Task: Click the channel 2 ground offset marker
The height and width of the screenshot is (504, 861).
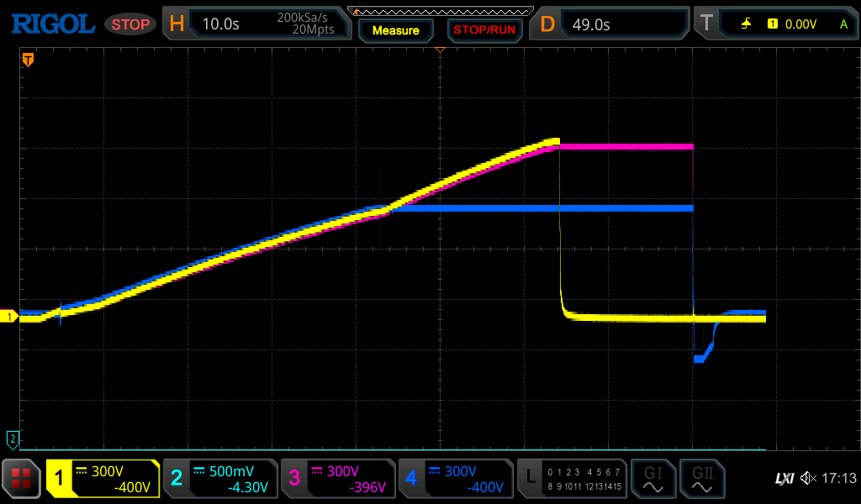Action: point(13,438)
